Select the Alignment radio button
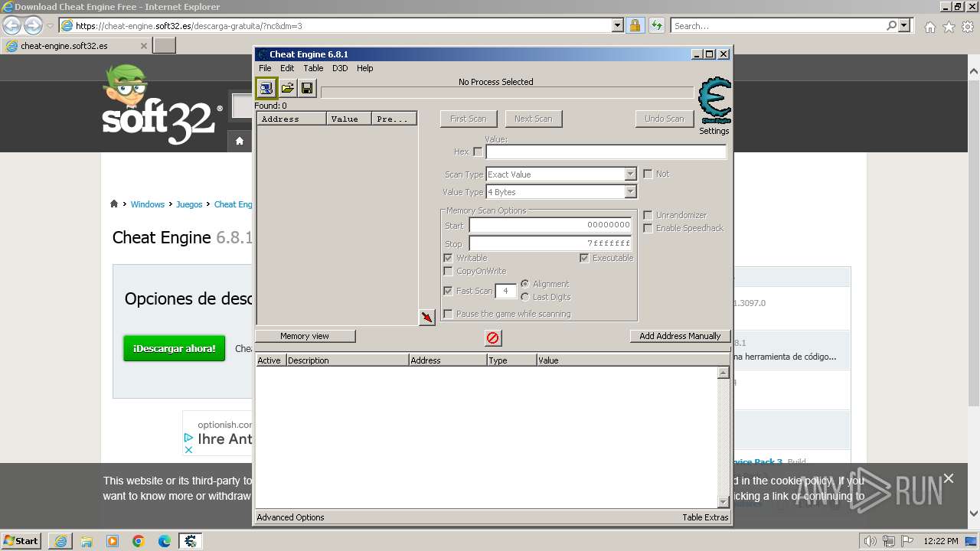This screenshot has width=980, height=551. (x=525, y=284)
